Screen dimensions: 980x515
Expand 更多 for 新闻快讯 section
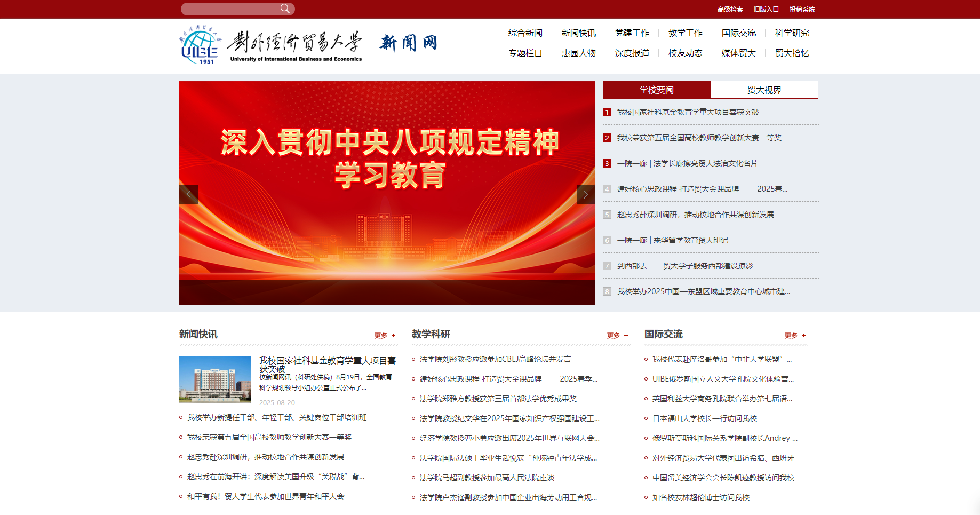[385, 336]
